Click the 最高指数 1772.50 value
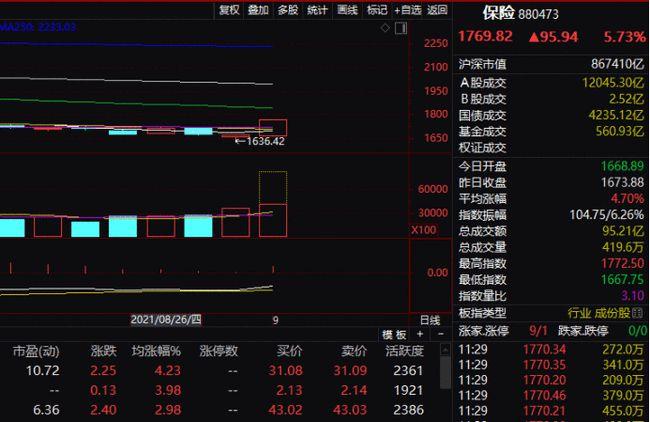650x422 pixels. point(623,263)
